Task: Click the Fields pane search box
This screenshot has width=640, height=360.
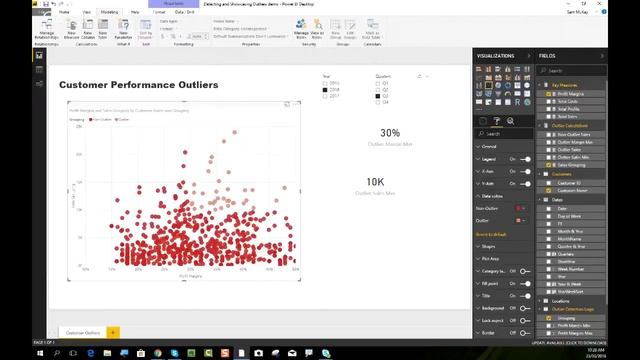Action: (x=571, y=71)
